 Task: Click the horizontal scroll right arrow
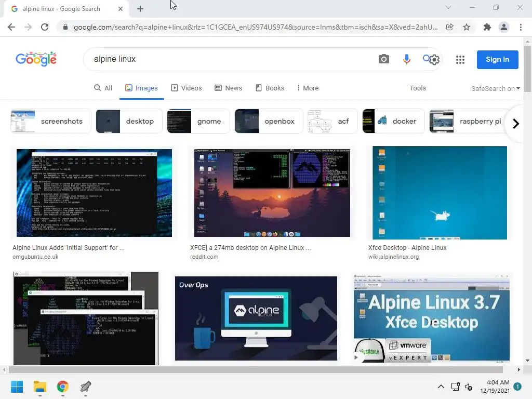[x=519, y=369]
